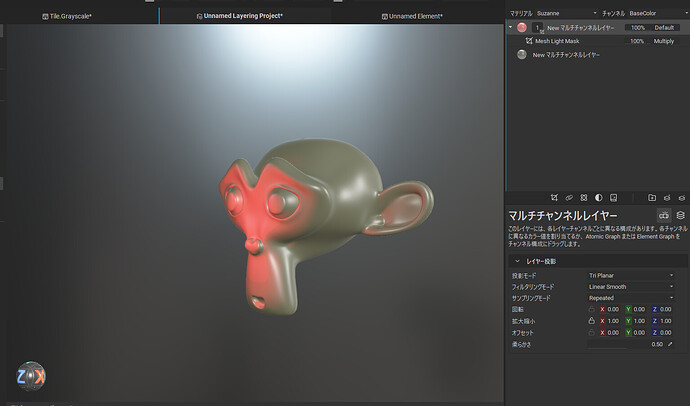Click the stacked layers view icon
Viewport: 690px width, 406px height.
(x=681, y=215)
